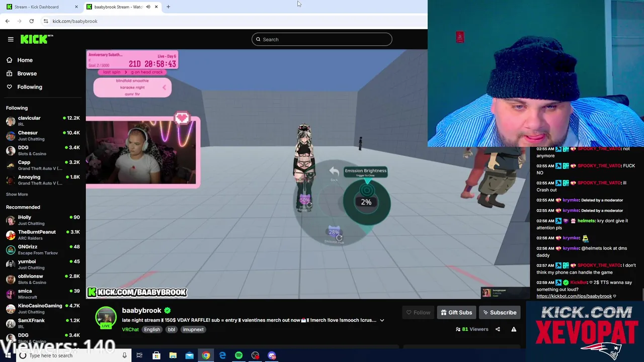
Task: Open Mail app from taskbar
Action: point(189,355)
